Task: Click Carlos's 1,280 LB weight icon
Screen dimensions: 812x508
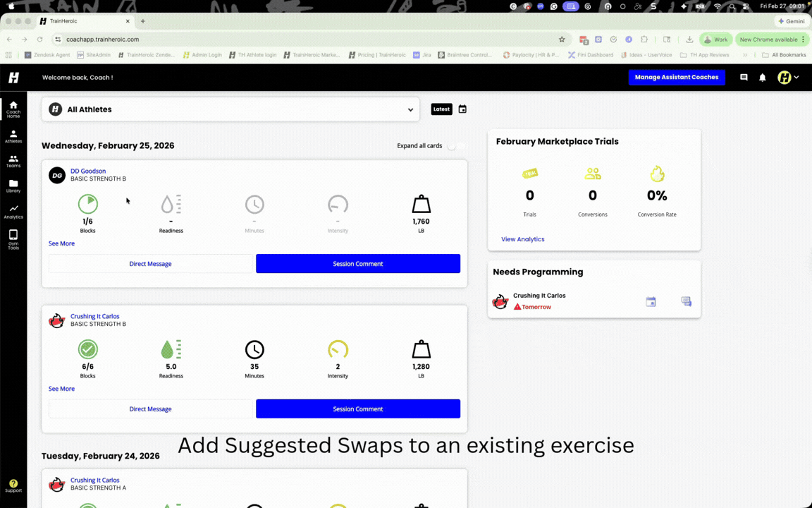Action: point(421,349)
